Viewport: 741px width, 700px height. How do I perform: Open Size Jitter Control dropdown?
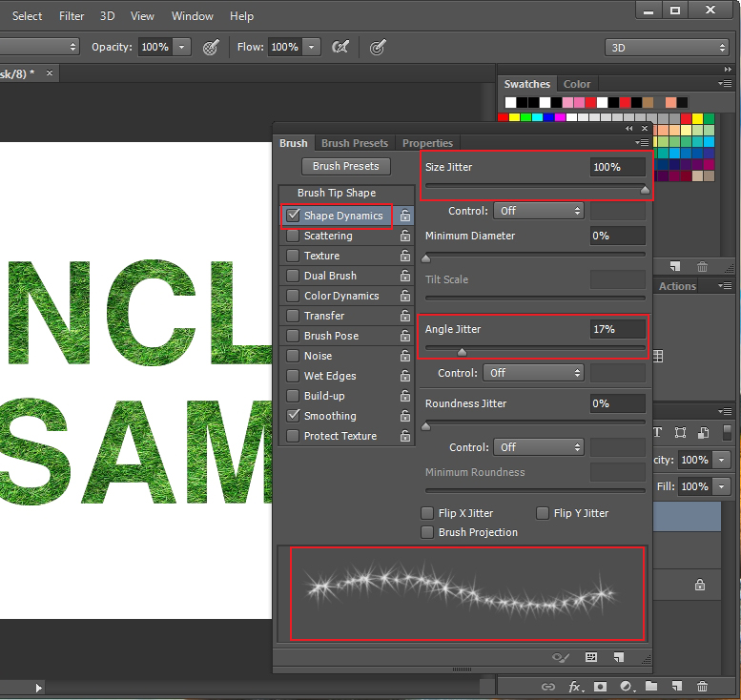539,211
